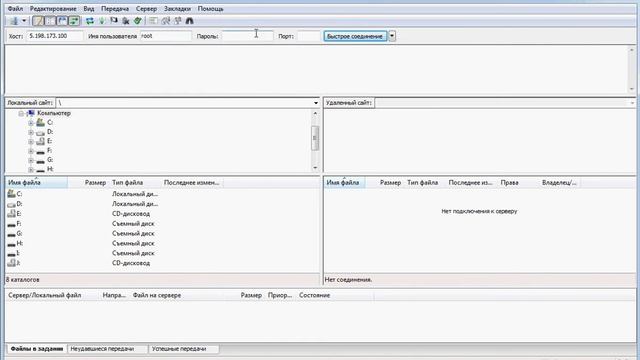Open the Вид menu

click(89, 9)
